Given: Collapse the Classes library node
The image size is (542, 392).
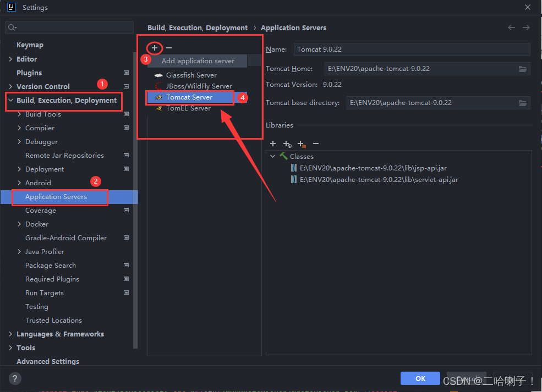Looking at the screenshot, I should 273,157.
